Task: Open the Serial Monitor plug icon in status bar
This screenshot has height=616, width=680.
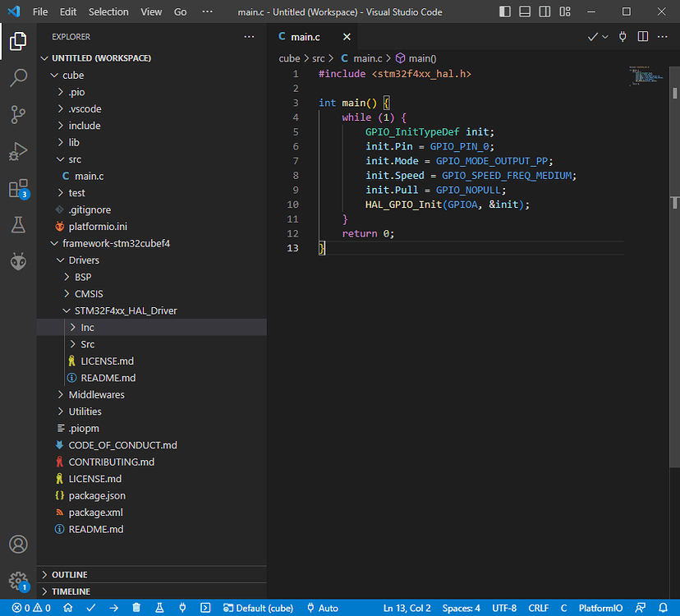Action: (181, 608)
